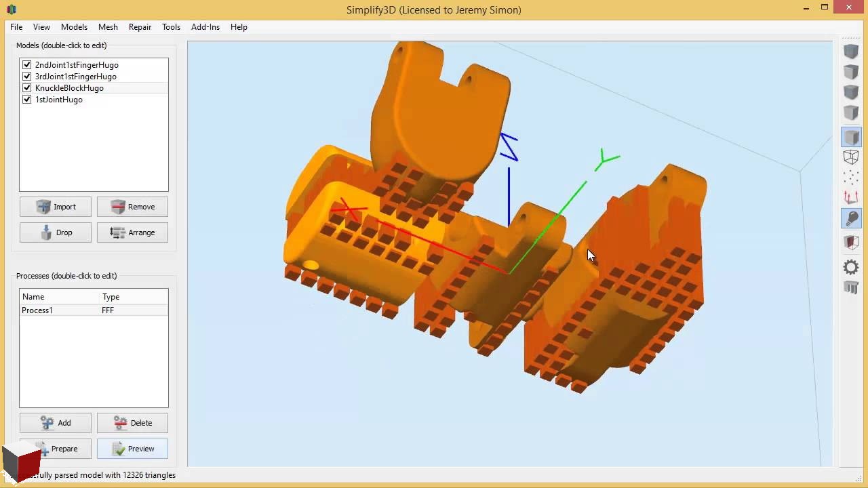Open the support generation pillars tool
The height and width of the screenshot is (488, 868).
[x=851, y=288]
